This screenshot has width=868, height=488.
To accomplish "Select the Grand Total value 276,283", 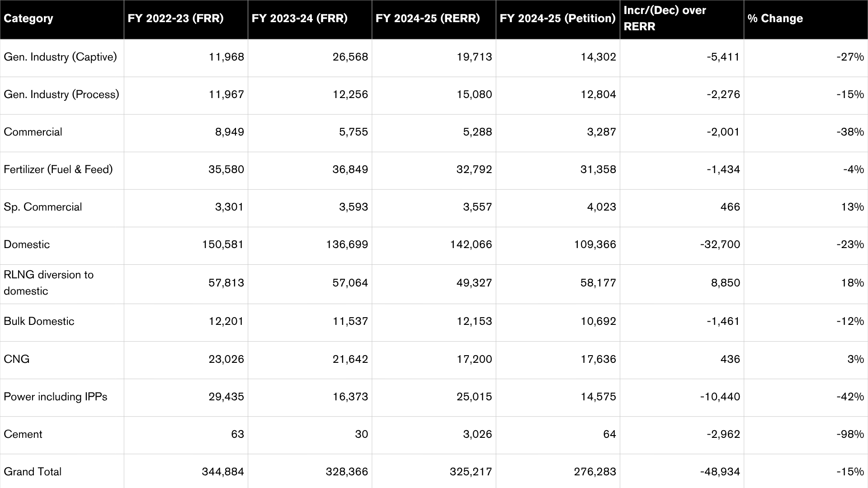I will (558, 471).
